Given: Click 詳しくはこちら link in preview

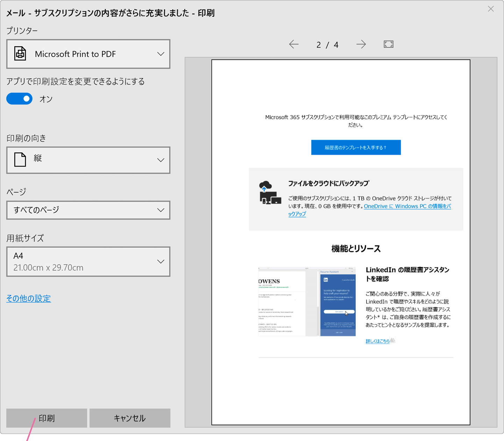Looking at the screenshot, I should pos(377,341).
